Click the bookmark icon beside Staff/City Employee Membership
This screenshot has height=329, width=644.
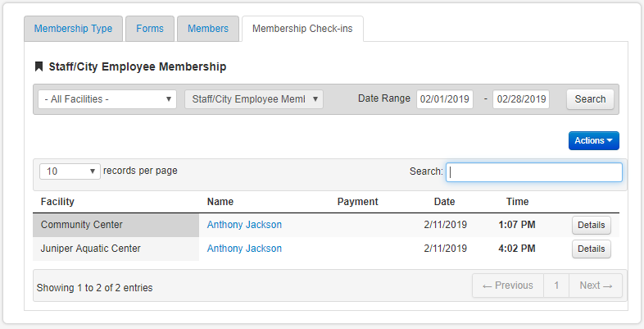(39, 67)
